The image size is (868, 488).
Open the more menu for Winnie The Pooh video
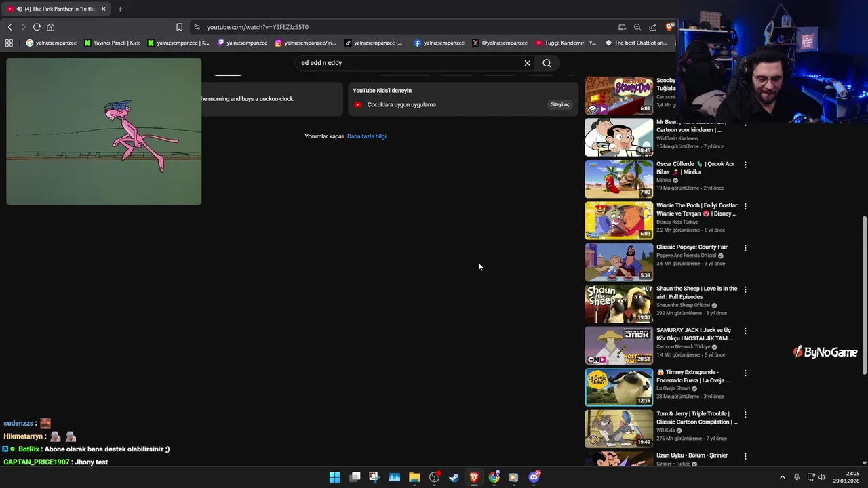click(x=745, y=206)
